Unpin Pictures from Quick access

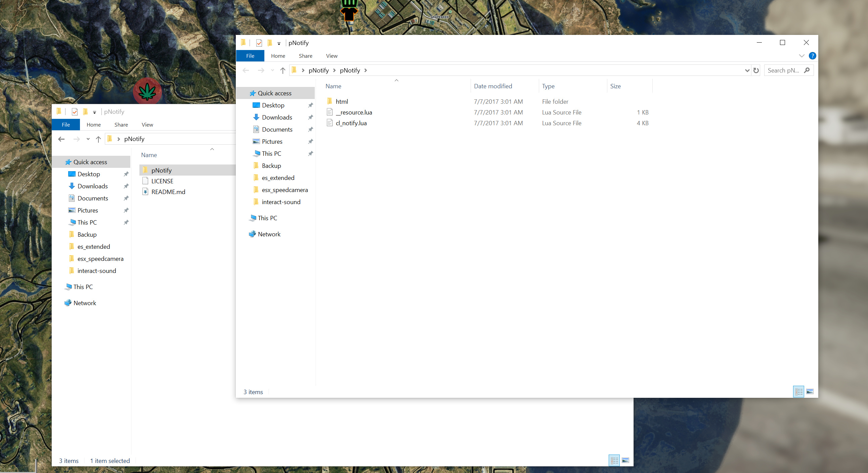[310, 141]
